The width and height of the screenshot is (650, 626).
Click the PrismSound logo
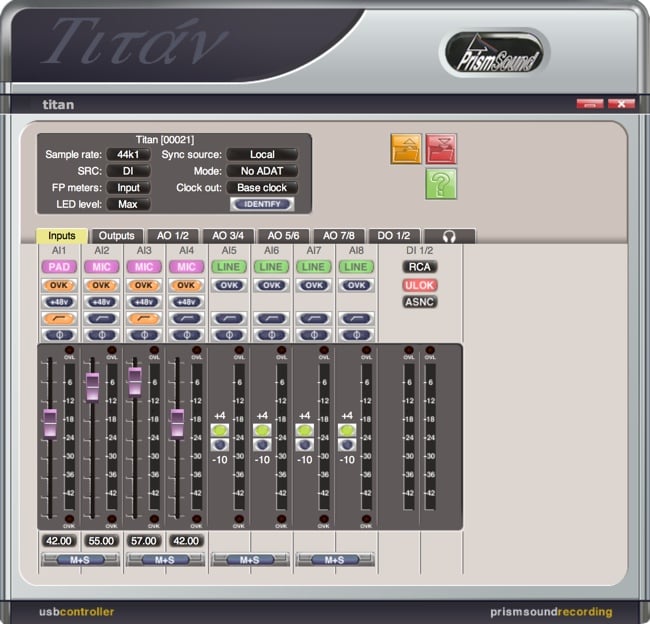496,54
